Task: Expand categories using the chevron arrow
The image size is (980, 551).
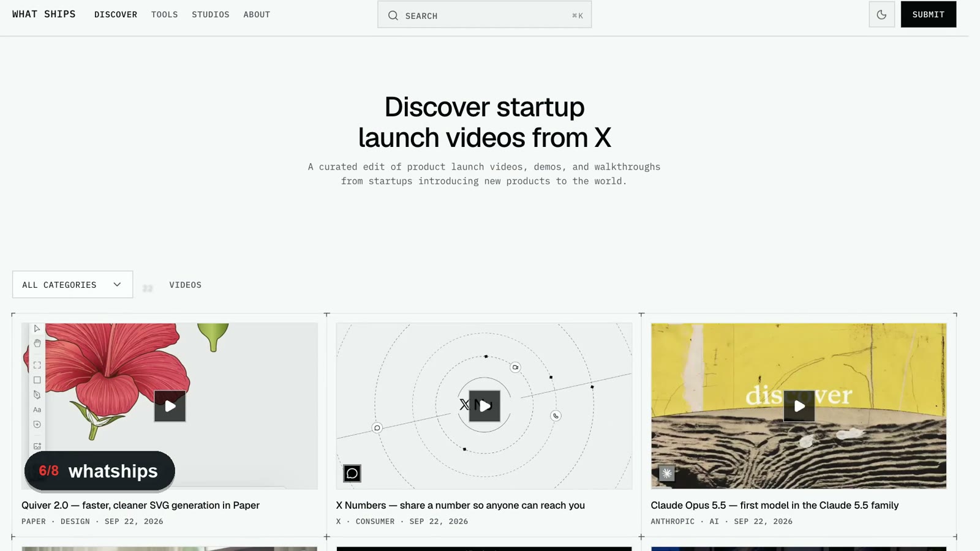Action: (117, 285)
